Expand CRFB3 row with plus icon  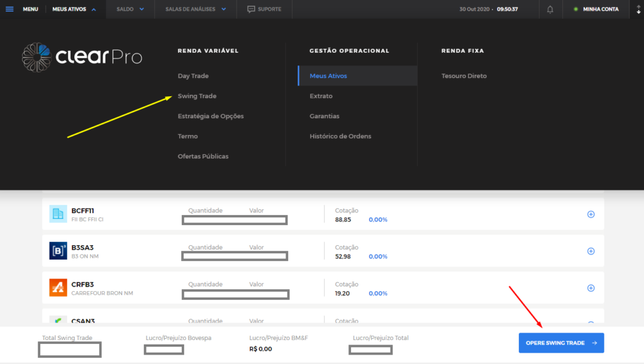pyautogui.click(x=591, y=288)
